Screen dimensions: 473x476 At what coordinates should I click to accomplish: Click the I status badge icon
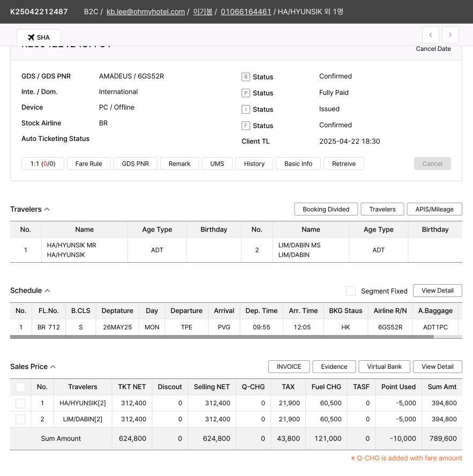point(246,109)
